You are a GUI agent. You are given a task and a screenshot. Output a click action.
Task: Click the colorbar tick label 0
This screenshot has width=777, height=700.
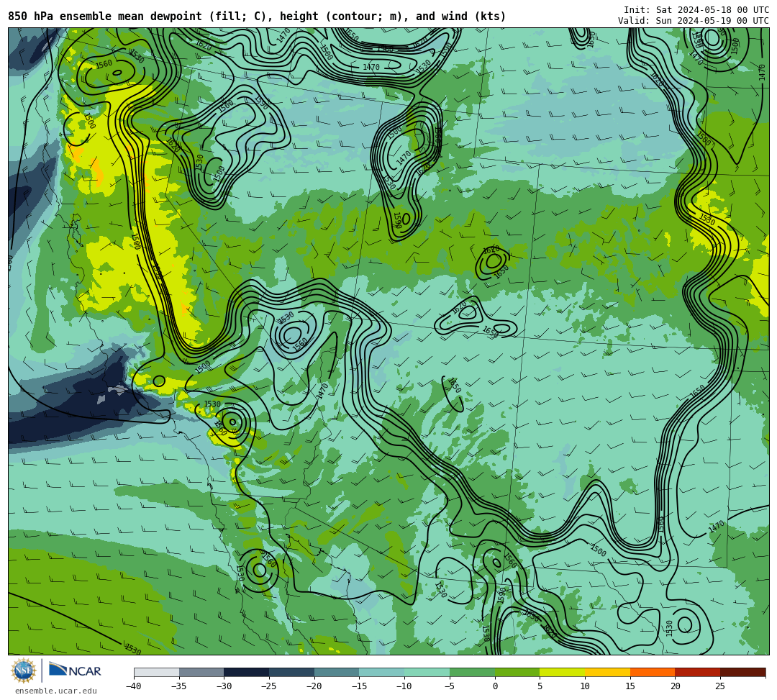[495, 686]
